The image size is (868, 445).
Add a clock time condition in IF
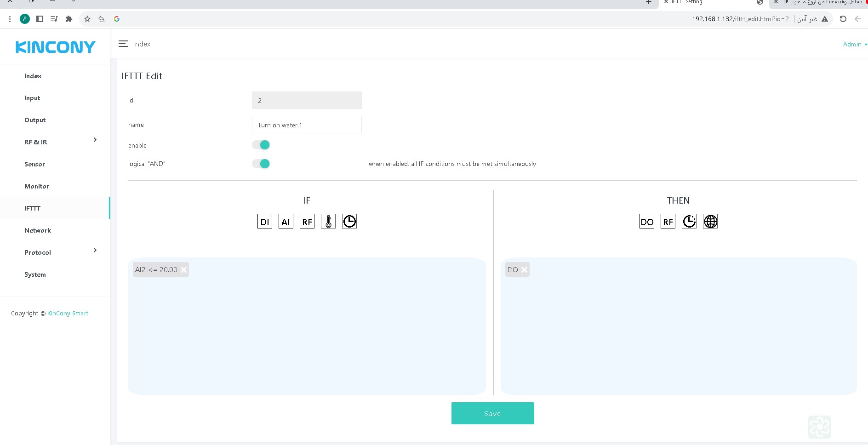[x=349, y=222]
